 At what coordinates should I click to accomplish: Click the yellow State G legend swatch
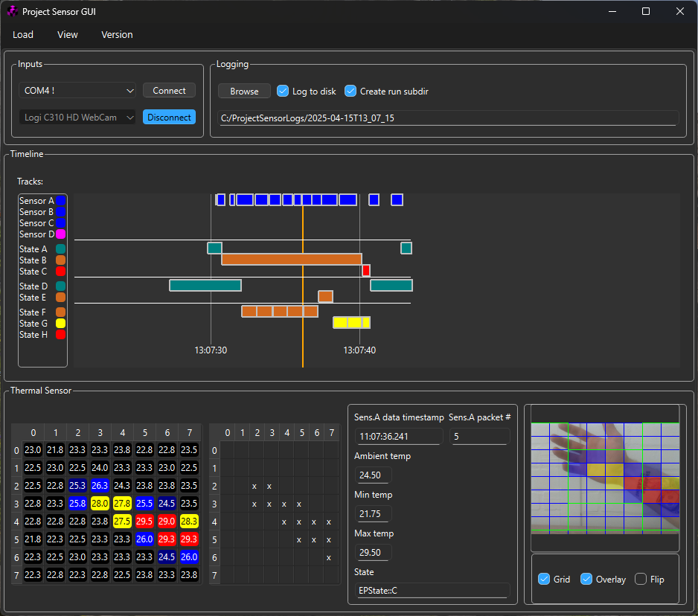click(x=60, y=323)
